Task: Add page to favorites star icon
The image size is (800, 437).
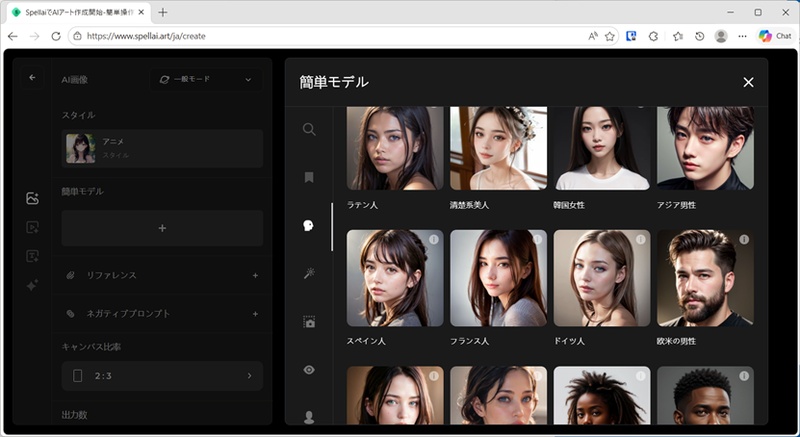Action: pos(610,36)
